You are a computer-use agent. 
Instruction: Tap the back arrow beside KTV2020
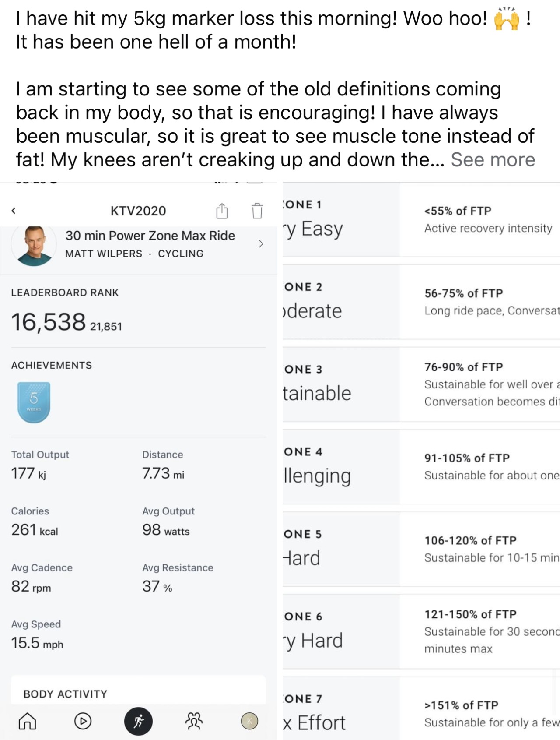pyautogui.click(x=14, y=211)
